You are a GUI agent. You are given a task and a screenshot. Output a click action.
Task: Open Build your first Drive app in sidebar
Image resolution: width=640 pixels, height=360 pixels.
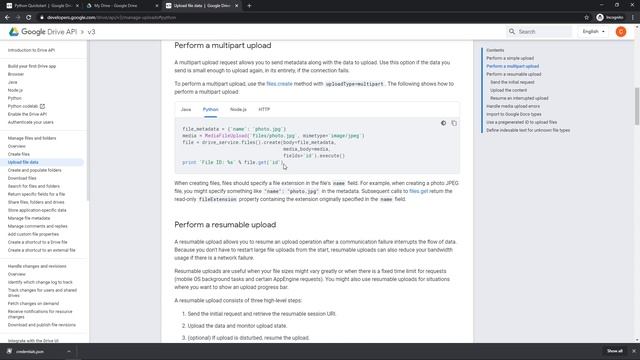click(x=32, y=66)
